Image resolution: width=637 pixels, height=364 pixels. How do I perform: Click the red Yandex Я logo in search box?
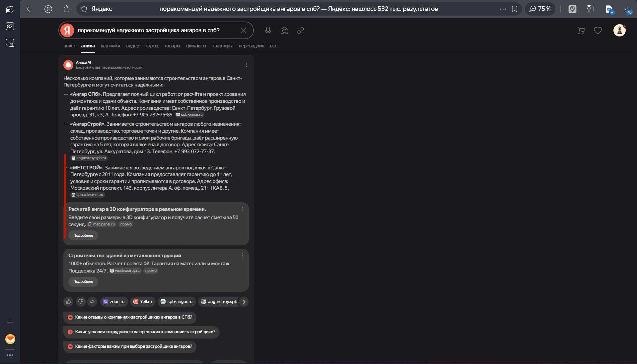click(x=67, y=30)
